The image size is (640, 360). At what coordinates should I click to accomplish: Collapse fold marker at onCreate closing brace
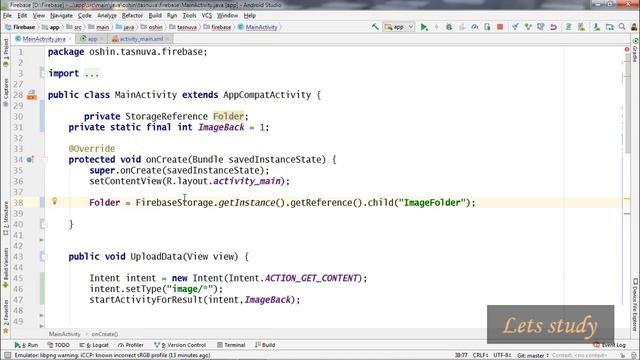coord(43,224)
